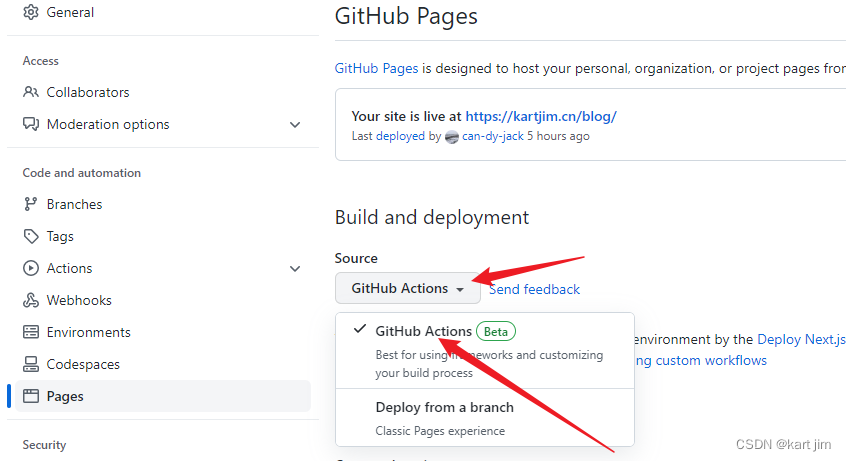
Task: Click the Actions play icon
Action: click(x=30, y=268)
